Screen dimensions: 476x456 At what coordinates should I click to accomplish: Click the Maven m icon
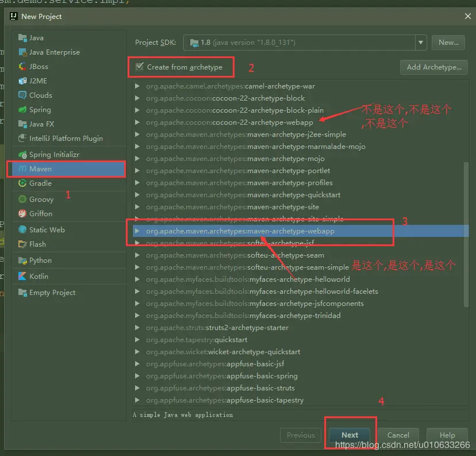coord(22,169)
